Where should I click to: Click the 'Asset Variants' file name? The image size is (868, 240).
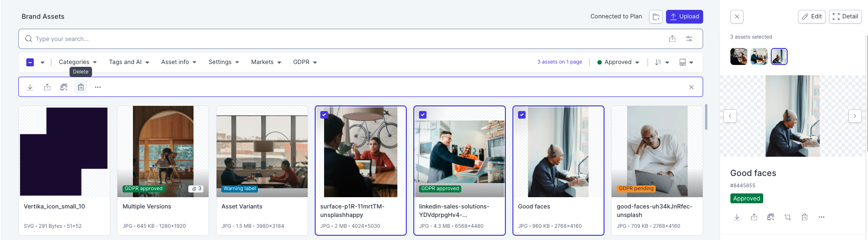[x=242, y=207]
